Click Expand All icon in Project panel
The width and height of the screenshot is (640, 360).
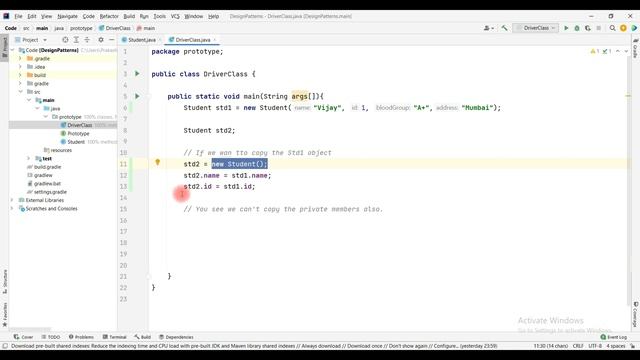click(76, 40)
